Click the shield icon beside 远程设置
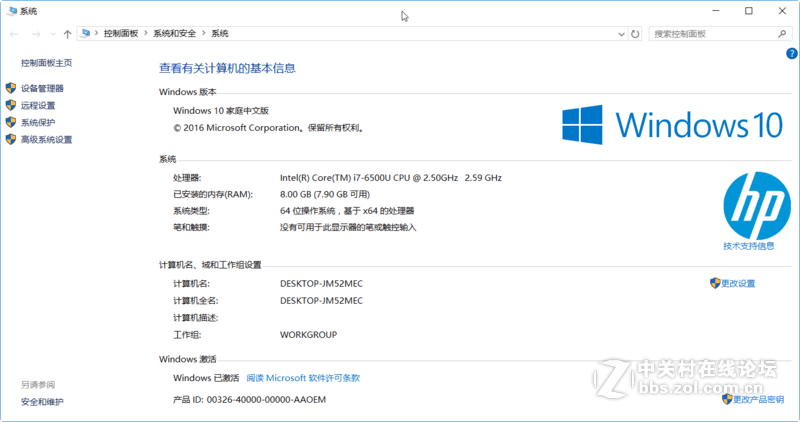Image resolution: width=800 pixels, height=422 pixels. pyautogui.click(x=11, y=105)
